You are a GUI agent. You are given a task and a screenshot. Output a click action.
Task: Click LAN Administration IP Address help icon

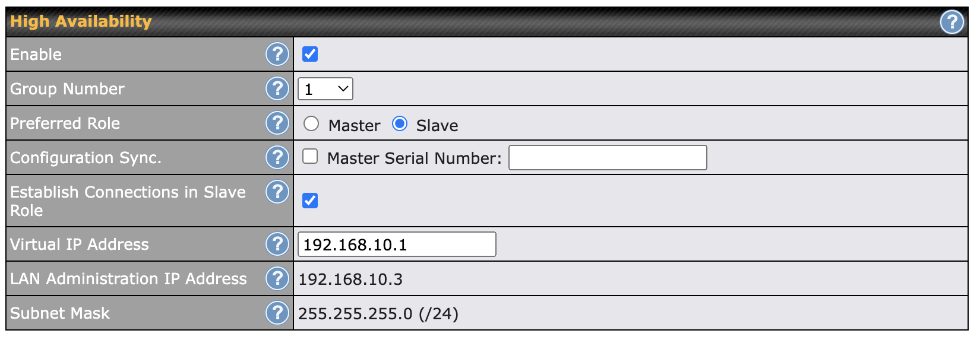coord(277,278)
